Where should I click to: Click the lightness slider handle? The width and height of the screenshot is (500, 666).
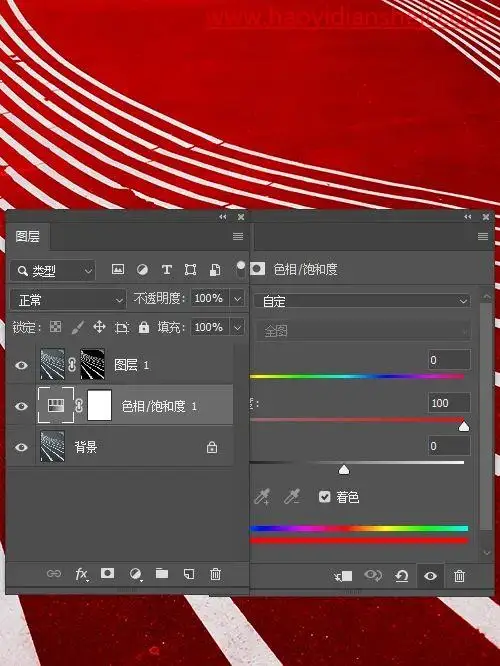344,469
